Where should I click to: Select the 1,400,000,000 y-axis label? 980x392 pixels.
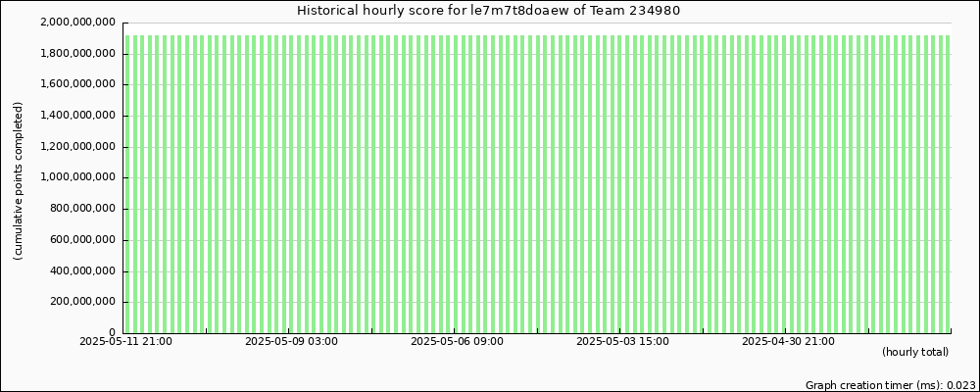point(77,117)
